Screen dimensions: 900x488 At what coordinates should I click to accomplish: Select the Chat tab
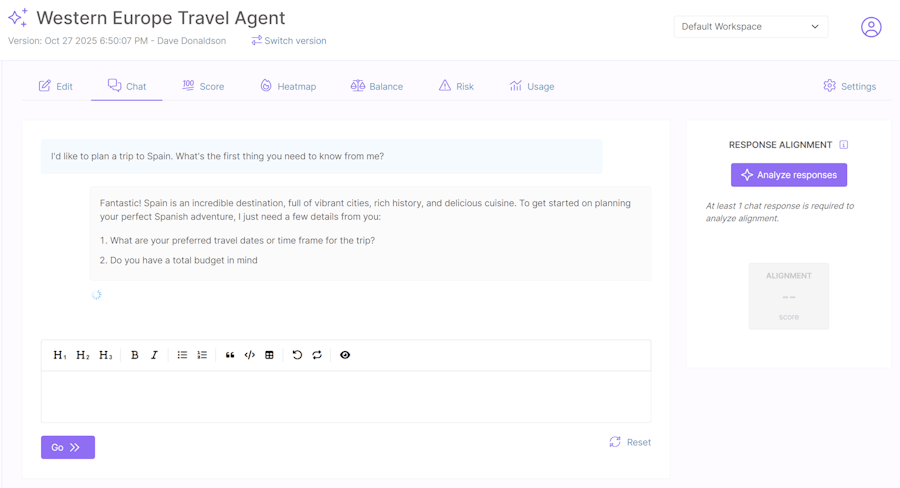(x=127, y=86)
